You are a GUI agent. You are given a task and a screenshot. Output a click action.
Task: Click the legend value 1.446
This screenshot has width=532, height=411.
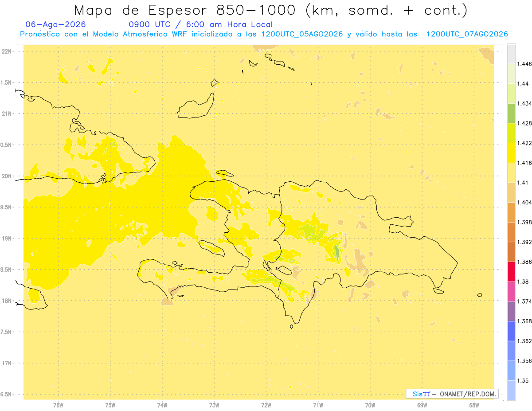pos(524,64)
